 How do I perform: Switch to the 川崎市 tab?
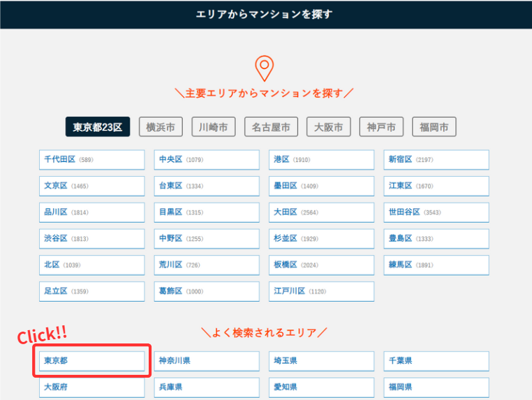[214, 127]
